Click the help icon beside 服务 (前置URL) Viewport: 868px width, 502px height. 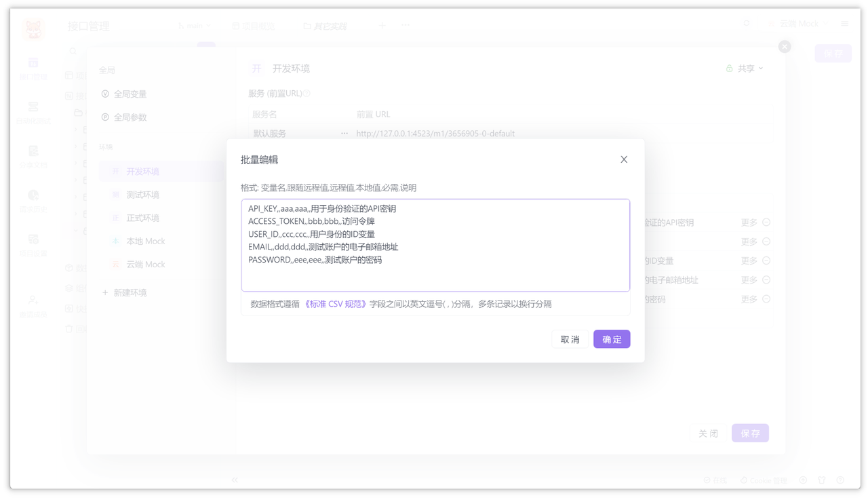(x=307, y=94)
